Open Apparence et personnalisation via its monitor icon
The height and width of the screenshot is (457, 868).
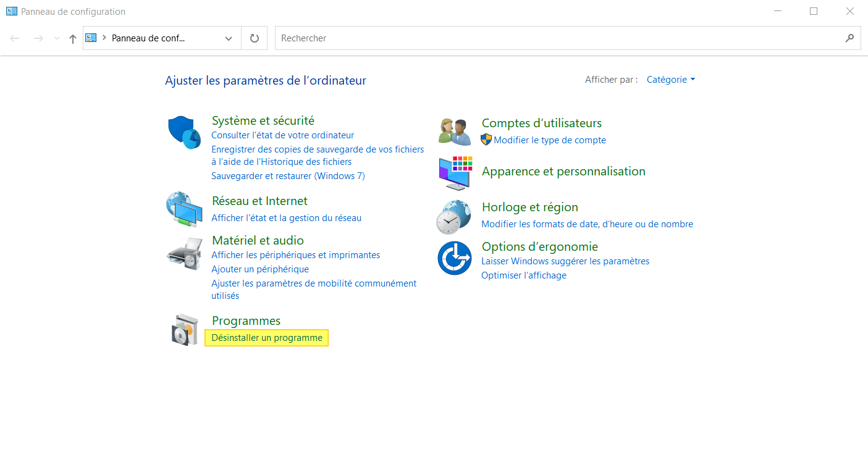(x=455, y=173)
